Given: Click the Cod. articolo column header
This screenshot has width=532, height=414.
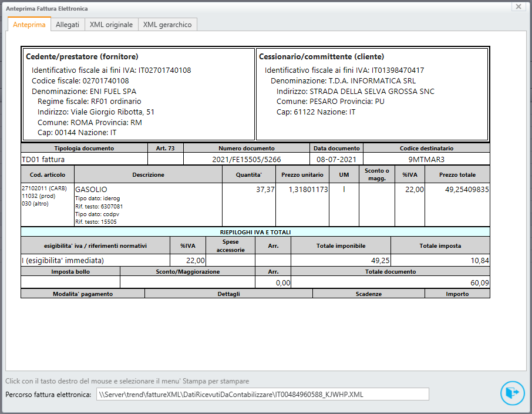Looking at the screenshot, I should pyautogui.click(x=48, y=175).
